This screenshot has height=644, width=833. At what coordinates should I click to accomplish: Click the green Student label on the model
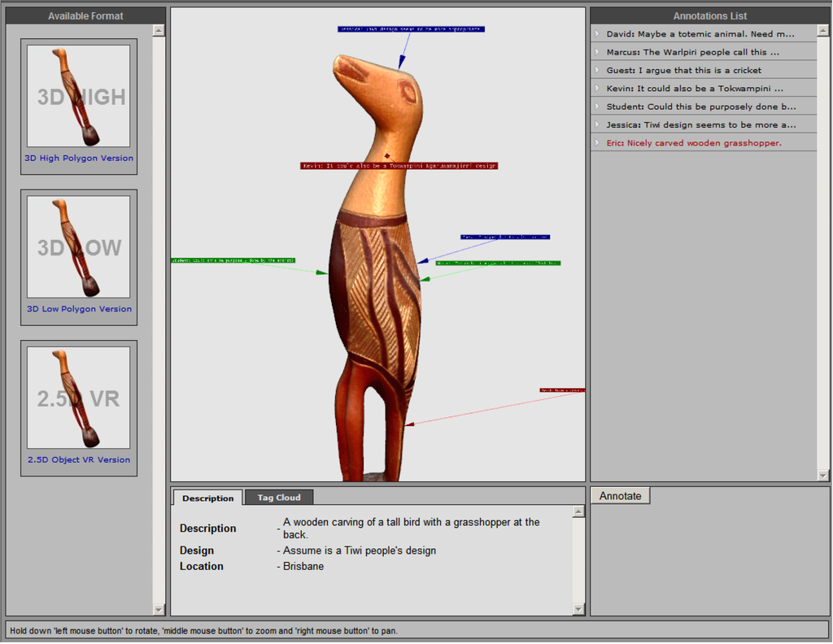(233, 260)
